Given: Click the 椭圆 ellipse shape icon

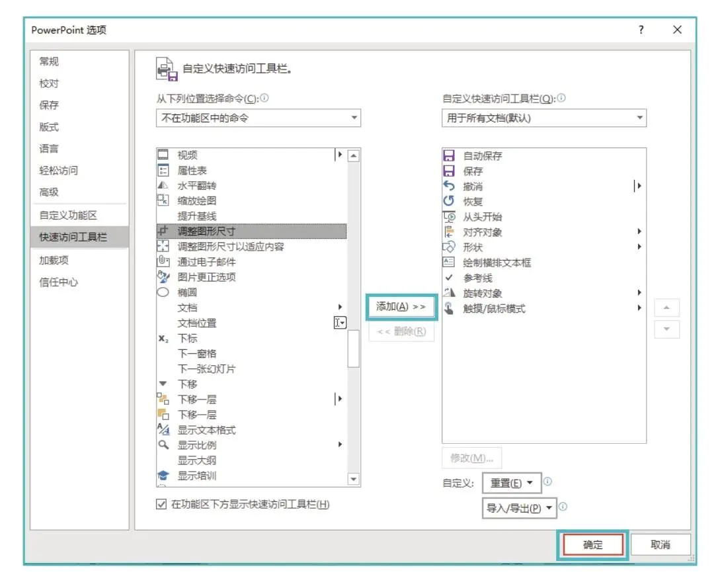Looking at the screenshot, I should pos(163,292).
